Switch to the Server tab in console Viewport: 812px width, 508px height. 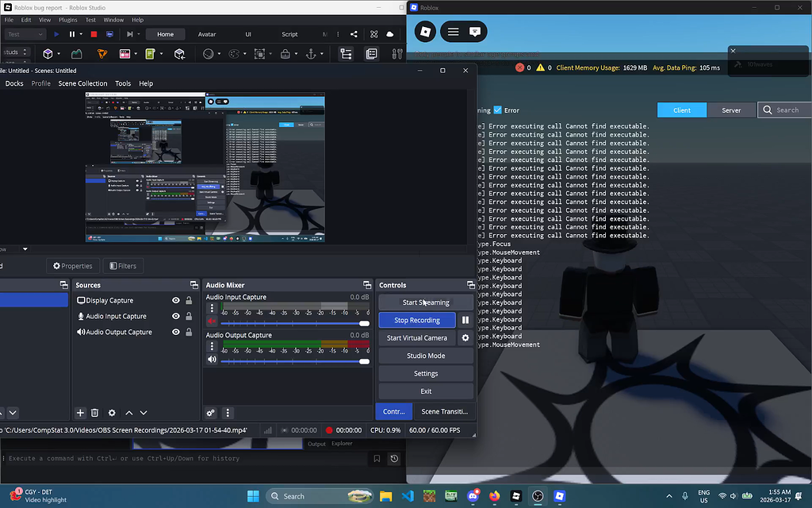[x=731, y=110]
